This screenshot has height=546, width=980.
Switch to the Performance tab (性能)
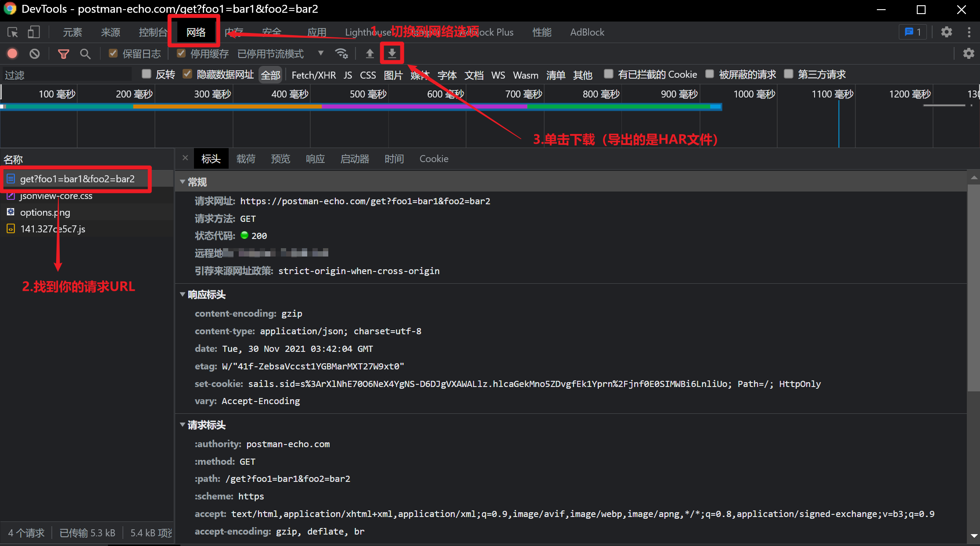(542, 32)
